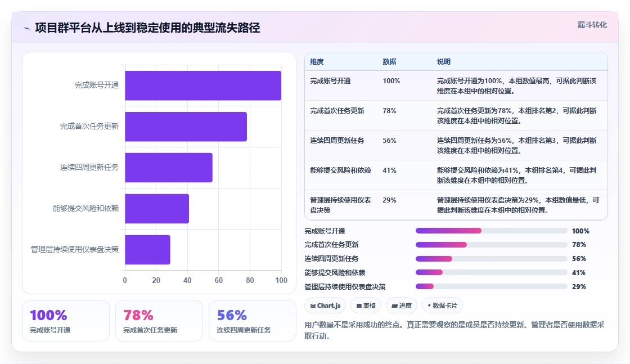
Task: Click chart axis label 管理层持续使用仪表盘决策
Action: pos(75,249)
